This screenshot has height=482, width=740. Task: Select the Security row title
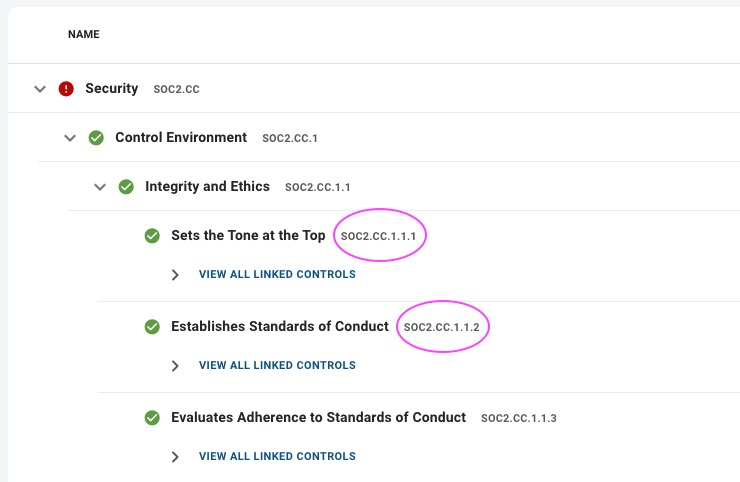(x=111, y=88)
